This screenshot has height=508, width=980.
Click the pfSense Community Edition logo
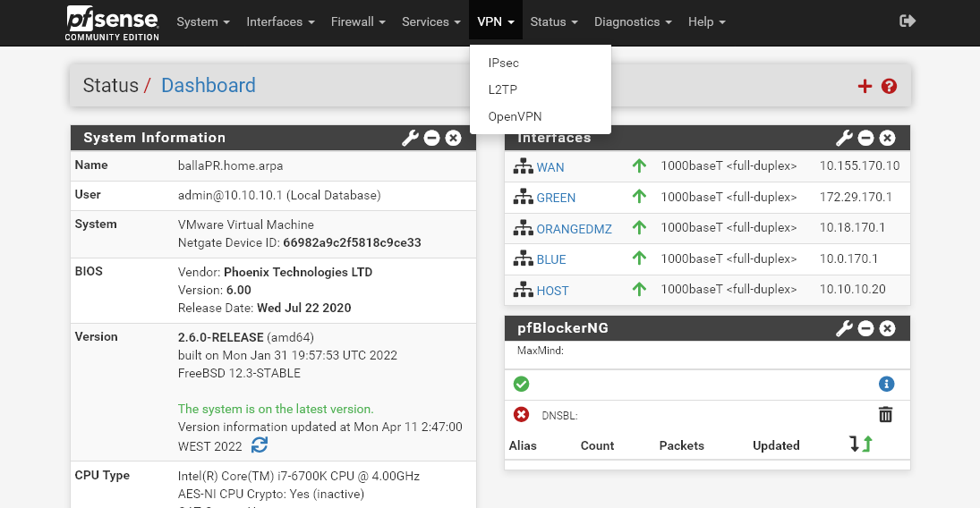(112, 23)
